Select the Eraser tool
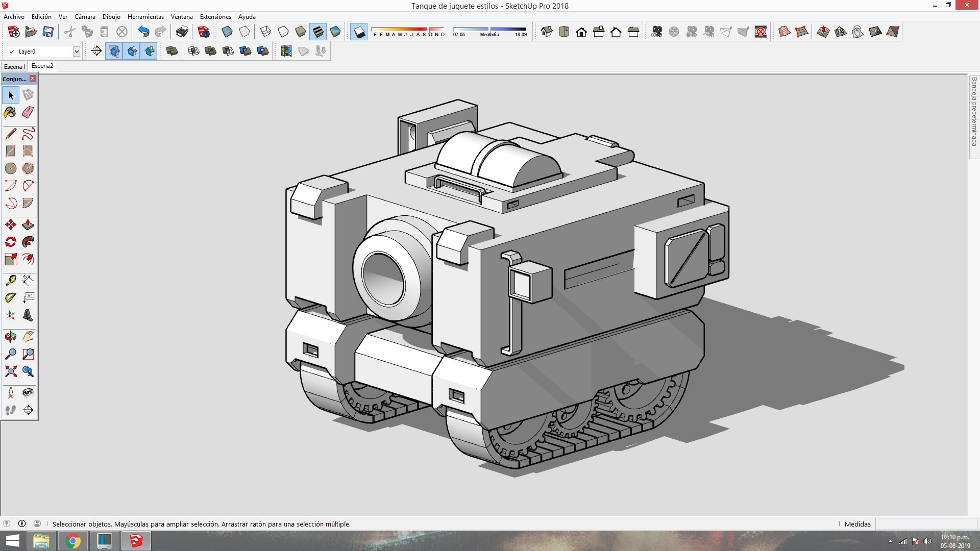Screen dimensions: 980x551 tap(28, 113)
